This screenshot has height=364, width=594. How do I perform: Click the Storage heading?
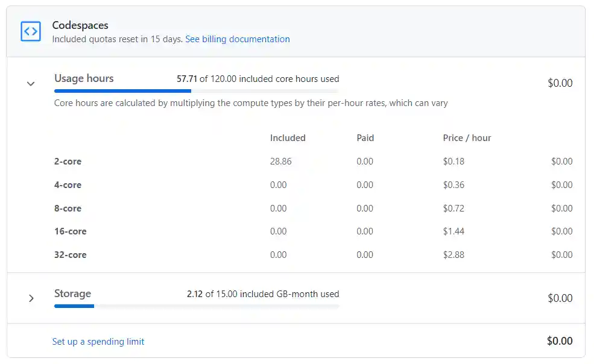[72, 293]
